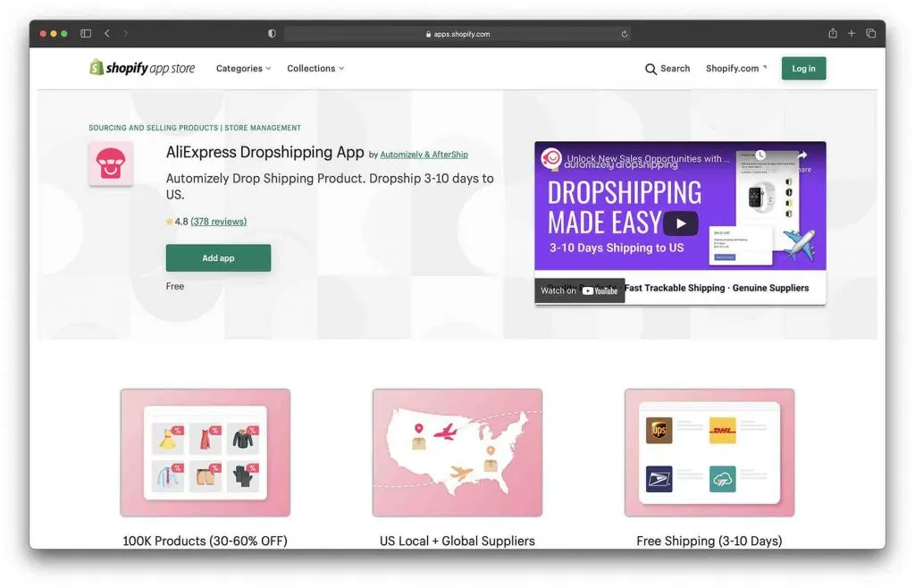This screenshot has width=915, height=588.
Task: Click the video title 'Unlock New Sales Opportunities'
Action: click(x=648, y=159)
